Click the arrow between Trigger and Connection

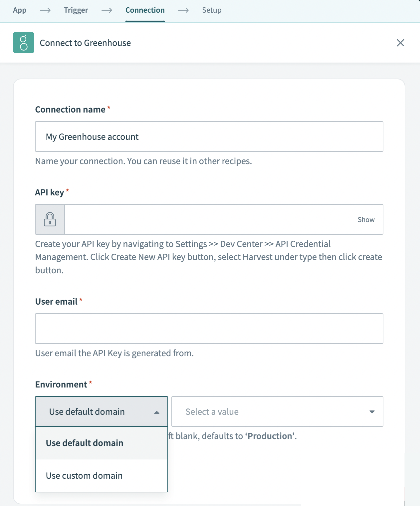coord(107,10)
